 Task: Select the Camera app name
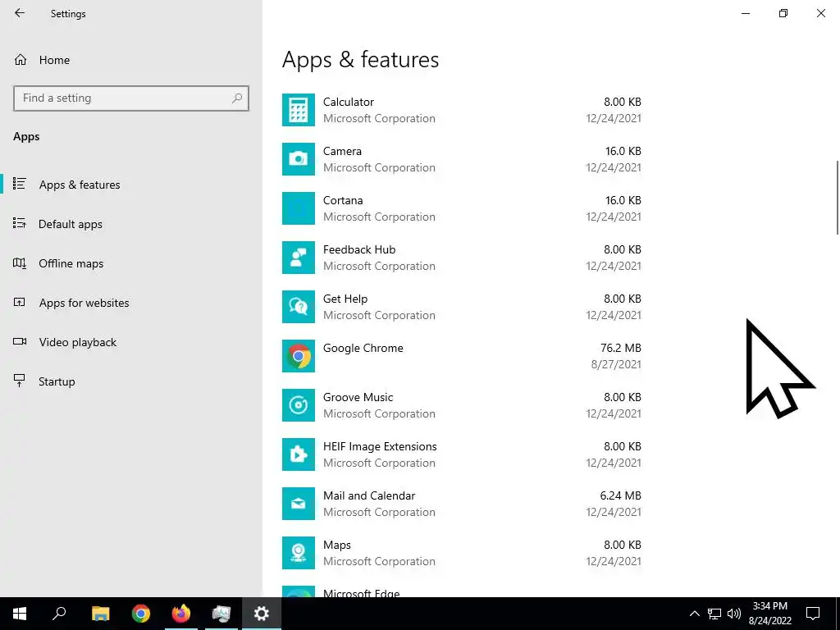342,151
